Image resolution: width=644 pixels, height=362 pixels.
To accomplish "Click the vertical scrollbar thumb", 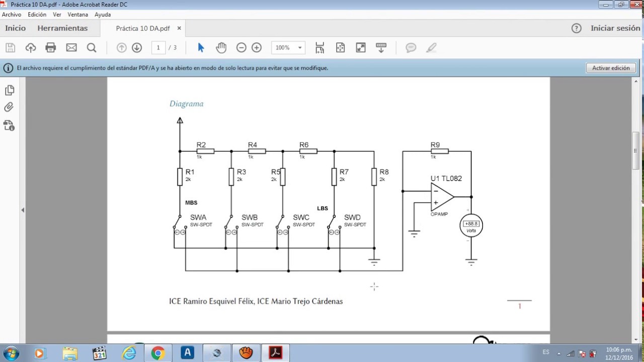I will [x=636, y=151].
